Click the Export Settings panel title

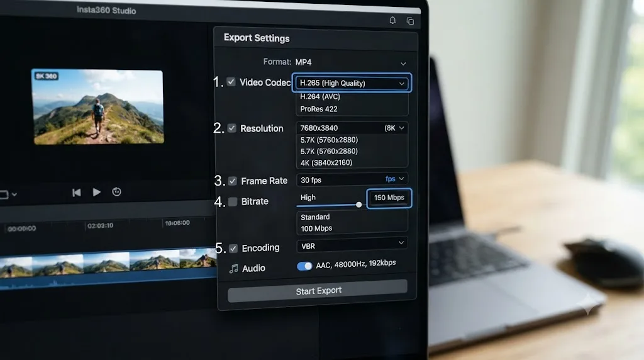tap(257, 38)
